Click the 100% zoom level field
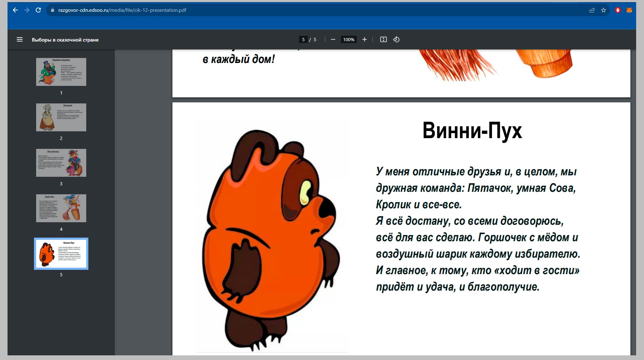This screenshot has width=644, height=360. click(349, 39)
